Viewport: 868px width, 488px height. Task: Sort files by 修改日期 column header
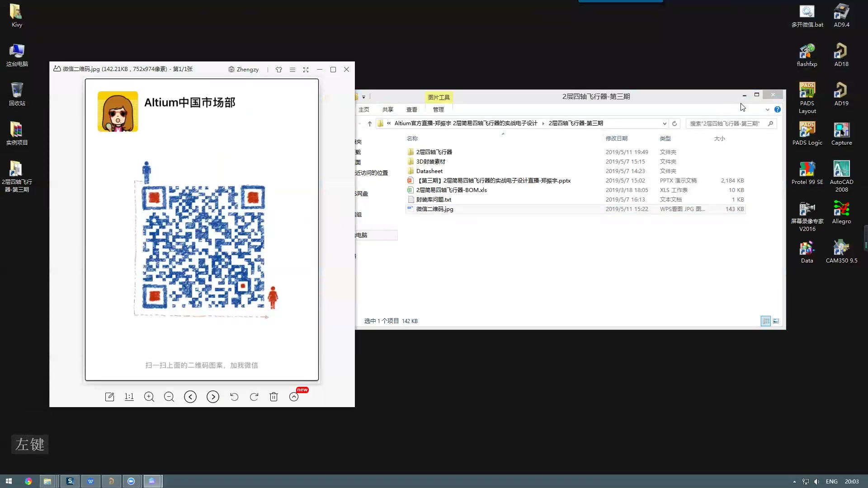[x=616, y=138]
